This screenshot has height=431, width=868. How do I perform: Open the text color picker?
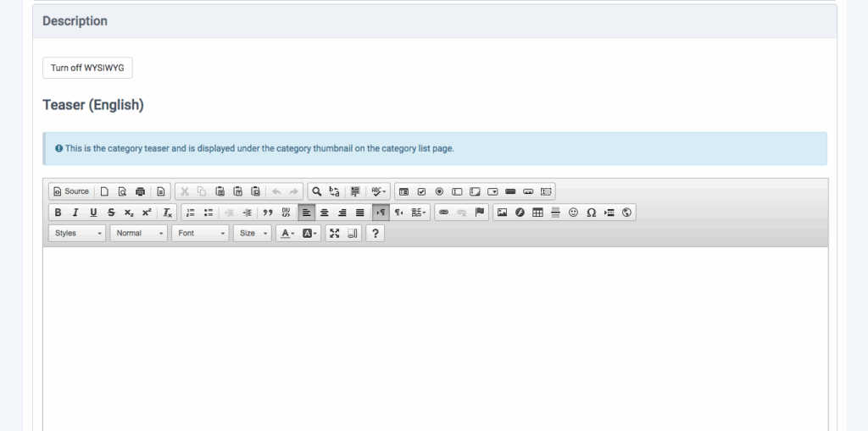point(287,233)
